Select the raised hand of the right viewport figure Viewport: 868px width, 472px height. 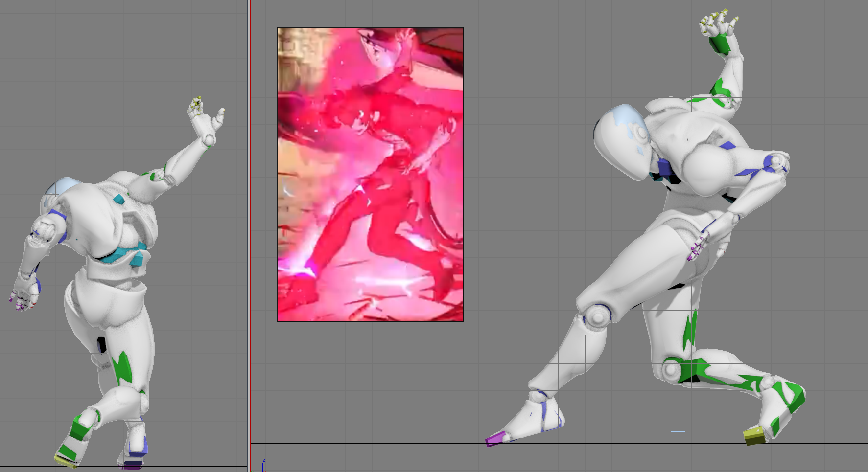(x=720, y=29)
